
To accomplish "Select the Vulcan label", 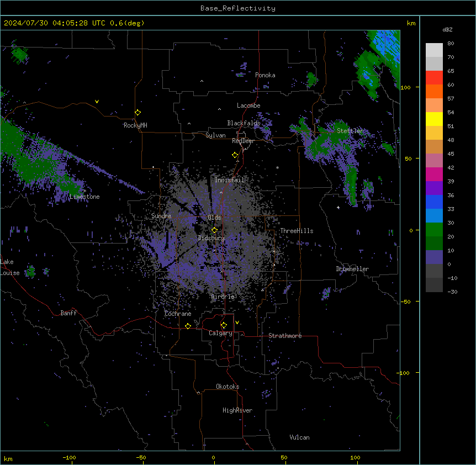I will (300, 437).
